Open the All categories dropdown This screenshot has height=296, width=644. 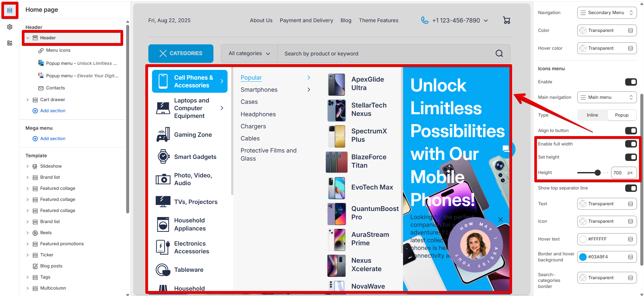249,53
